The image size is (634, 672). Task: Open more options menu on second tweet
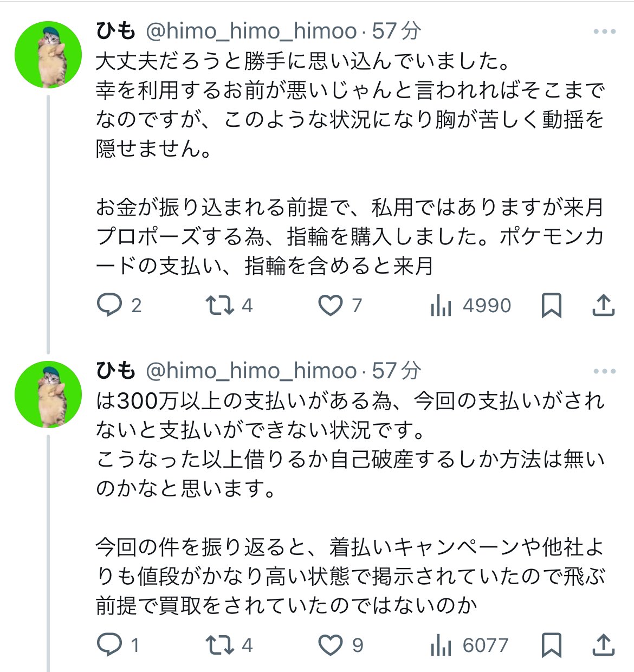coord(604,371)
